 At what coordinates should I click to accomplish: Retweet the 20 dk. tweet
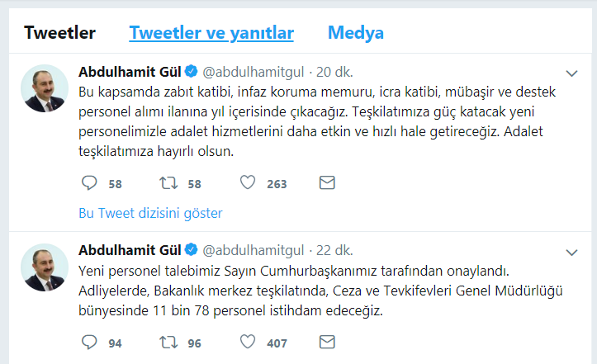pyautogui.click(x=168, y=183)
